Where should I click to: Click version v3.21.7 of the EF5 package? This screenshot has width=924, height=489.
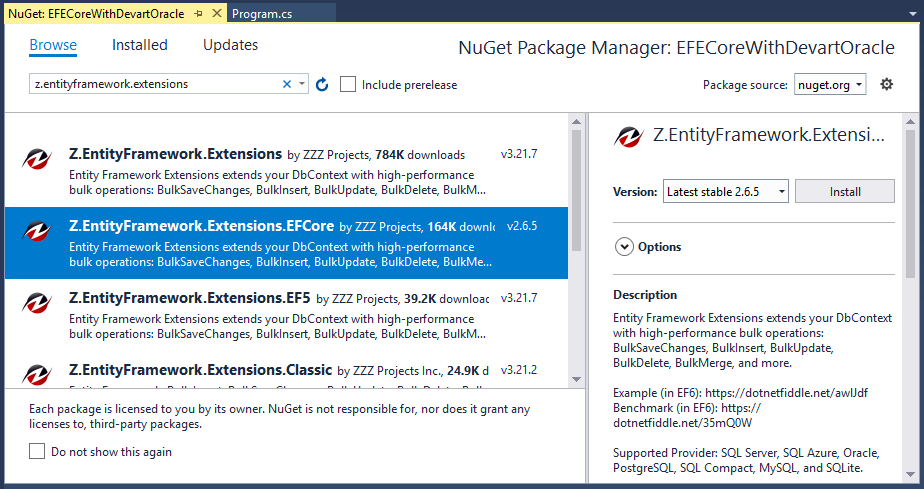tap(519, 298)
